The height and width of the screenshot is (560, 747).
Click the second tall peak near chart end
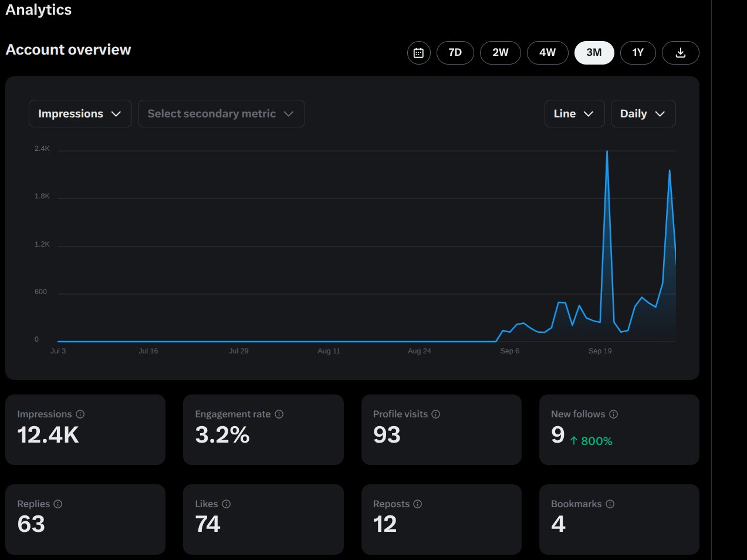[670, 171]
